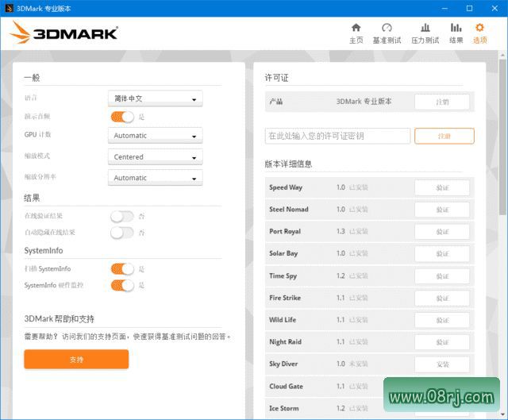This screenshot has width=508, height=420.
Task: Click the scrollbar down arrow at bottom right
Action: tap(502, 414)
